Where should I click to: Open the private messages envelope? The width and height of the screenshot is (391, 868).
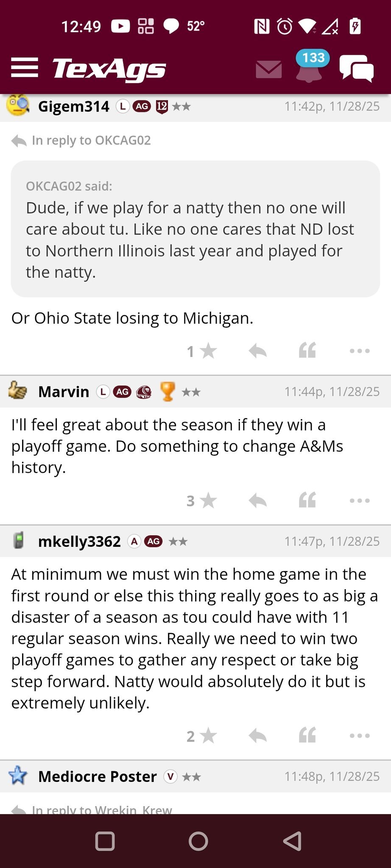click(268, 69)
